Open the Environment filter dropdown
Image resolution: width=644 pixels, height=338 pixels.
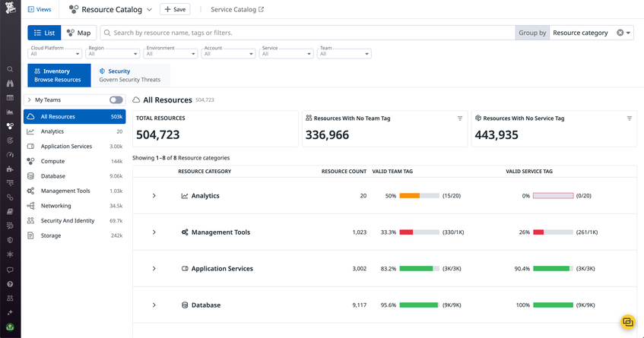(170, 54)
